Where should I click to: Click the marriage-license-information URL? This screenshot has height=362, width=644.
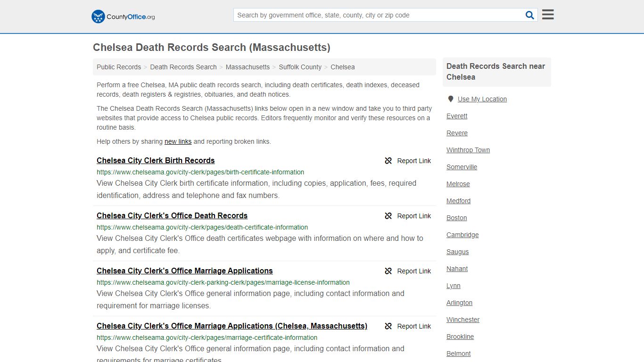[223, 282]
